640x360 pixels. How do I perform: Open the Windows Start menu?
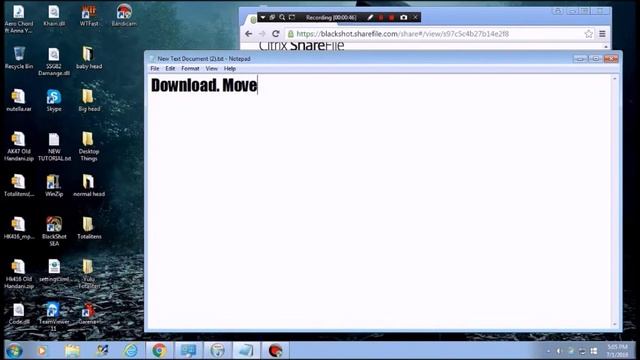pyautogui.click(x=15, y=351)
